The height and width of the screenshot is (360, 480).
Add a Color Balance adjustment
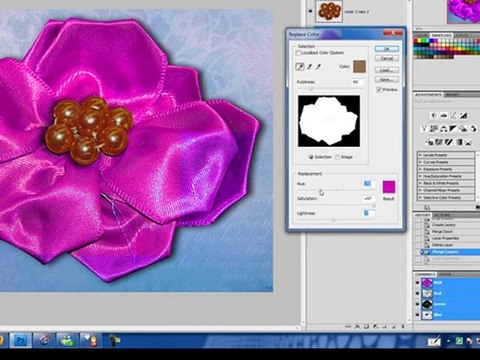click(x=444, y=128)
